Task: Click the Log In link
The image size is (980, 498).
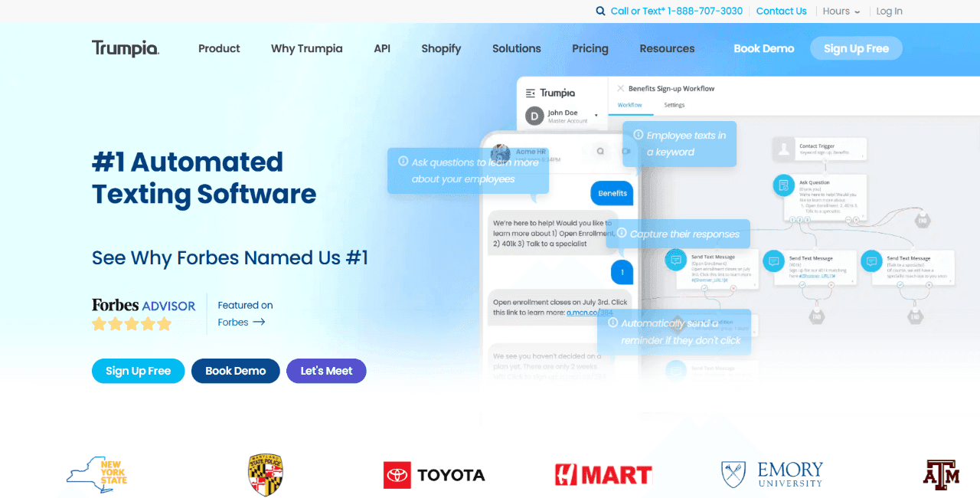Action: coord(890,11)
